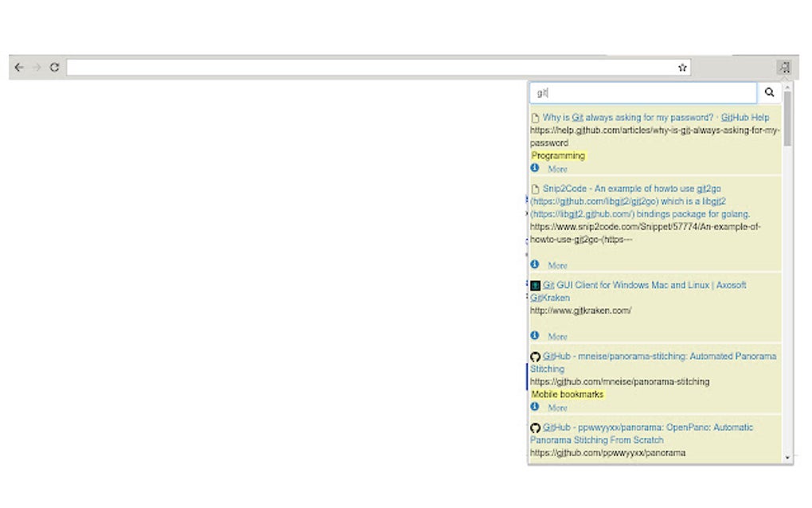The width and height of the screenshot is (812, 508).
Task: Click GitHub favicon beside mneise result
Action: [x=536, y=357]
